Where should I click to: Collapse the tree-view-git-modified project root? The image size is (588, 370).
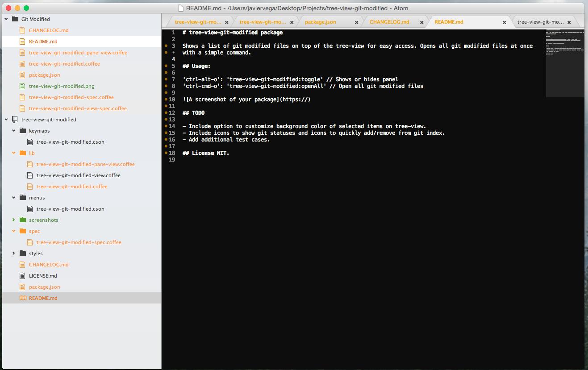tap(6, 120)
